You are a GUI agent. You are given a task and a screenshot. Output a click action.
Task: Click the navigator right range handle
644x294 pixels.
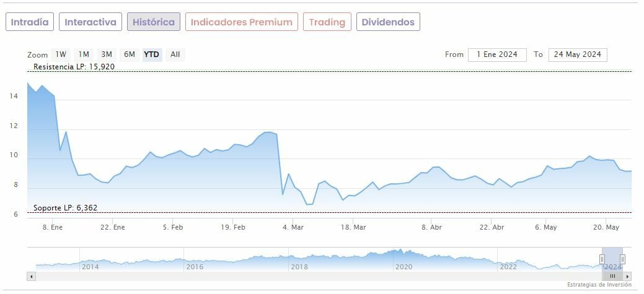point(622,259)
